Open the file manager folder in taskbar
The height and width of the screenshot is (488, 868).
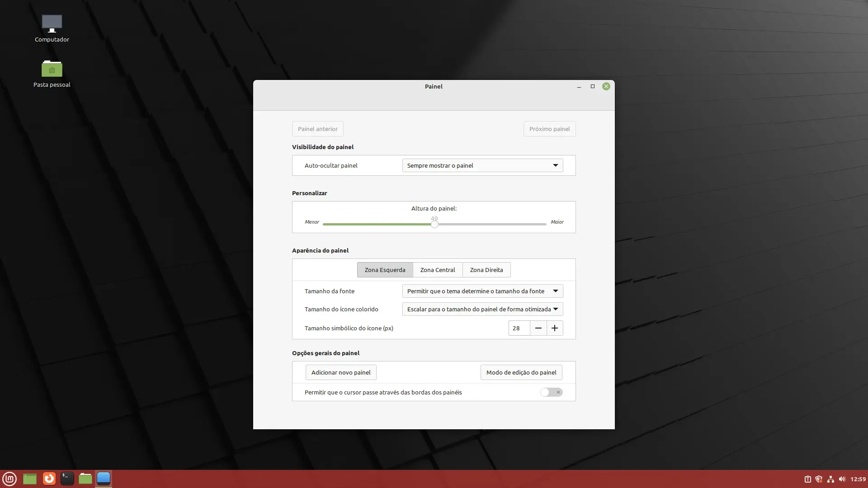point(85,479)
